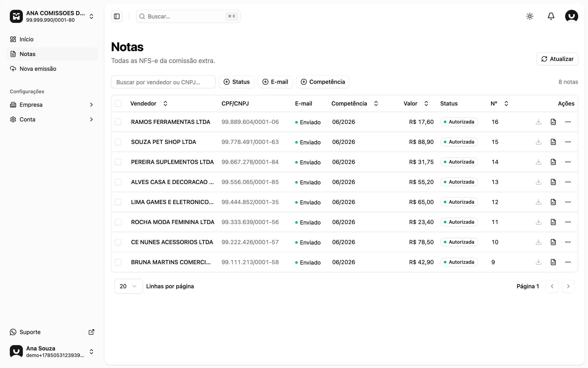The height and width of the screenshot is (368, 588).
Task: Select the ROCHA MODA FEMININA LTDA row checkbox
Action: point(118,222)
